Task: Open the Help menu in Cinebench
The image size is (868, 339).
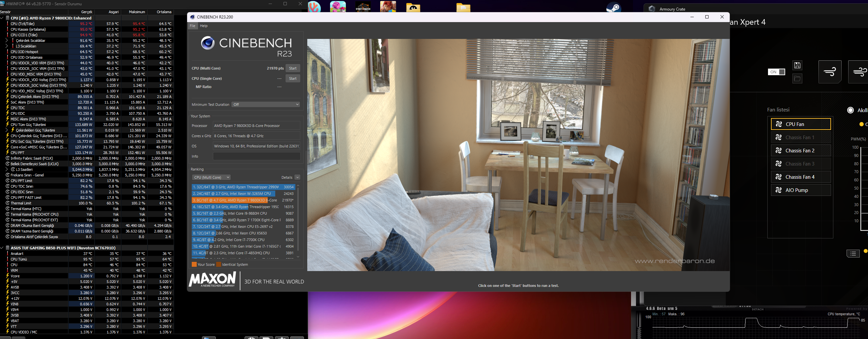Action: coord(204,26)
